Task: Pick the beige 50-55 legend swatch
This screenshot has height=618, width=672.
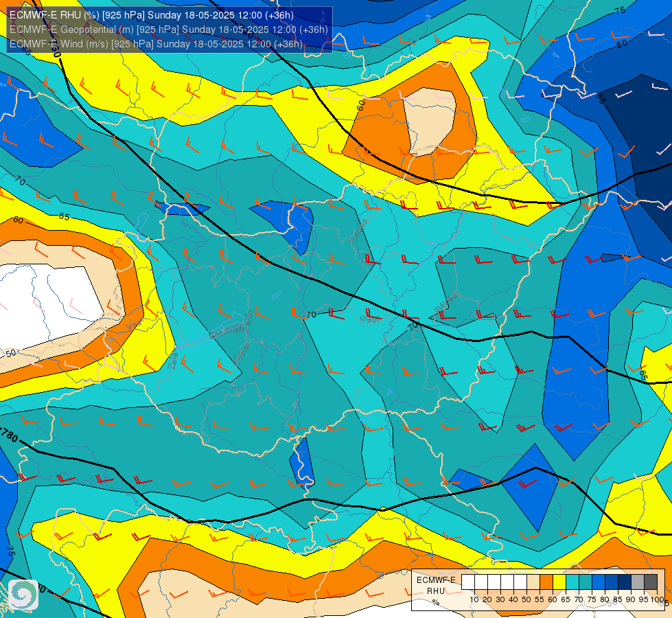Action: tap(533, 582)
